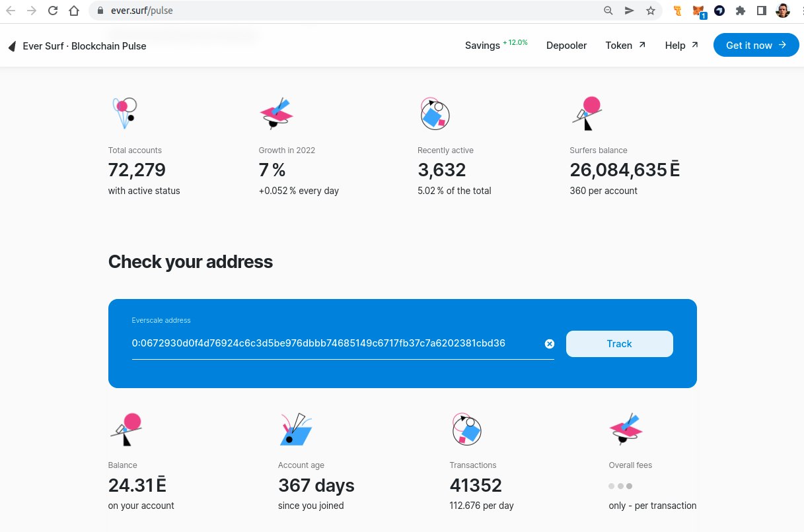The image size is (804, 532).
Task: Bookmark this page with the star icon
Action: point(651,11)
